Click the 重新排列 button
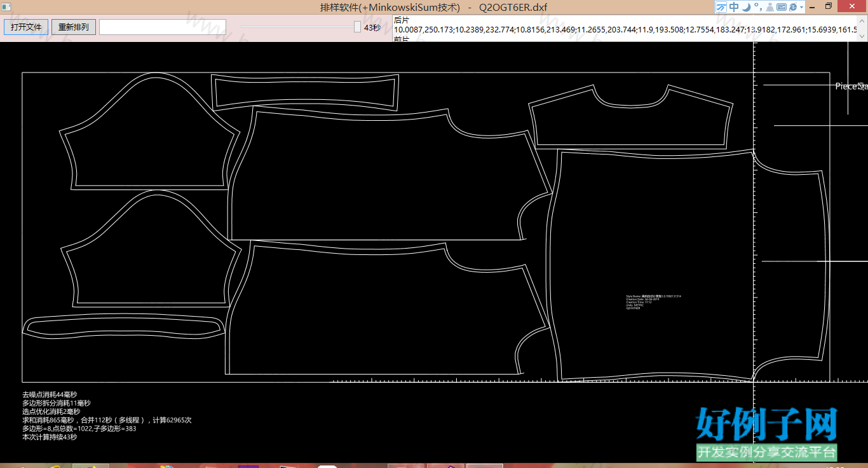This screenshot has height=468, width=868. coord(74,27)
